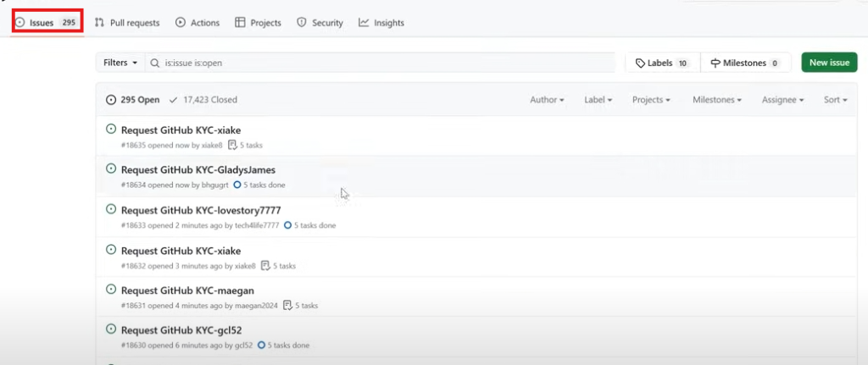Switch to Pull requests tab
The image size is (868, 365).
coord(127,23)
